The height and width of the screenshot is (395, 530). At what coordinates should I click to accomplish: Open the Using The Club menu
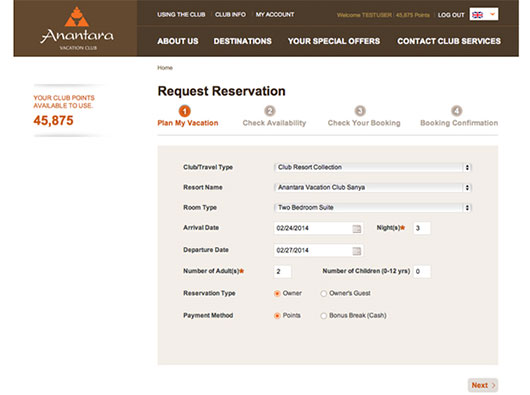181,15
